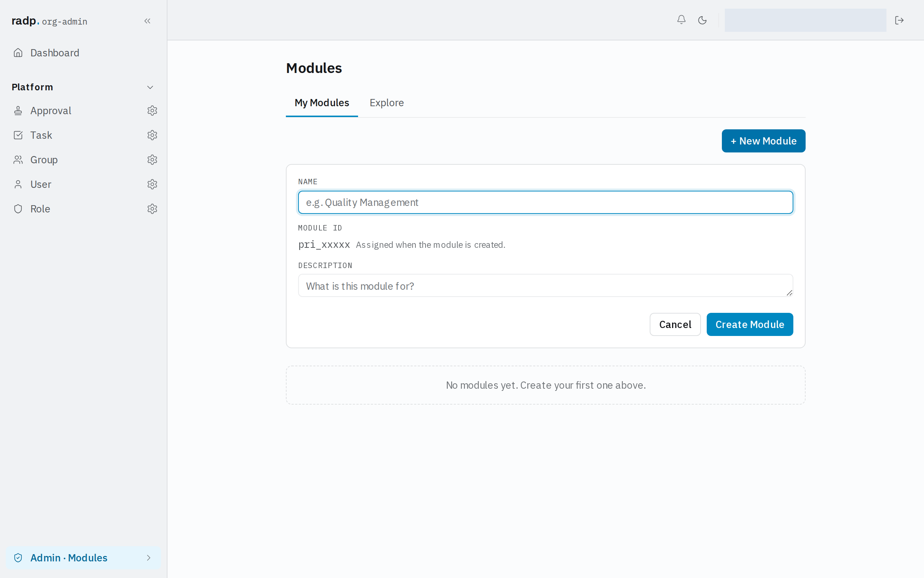This screenshot has width=924, height=578.
Task: Click the 'No modules yet' empty message
Action: point(546,385)
